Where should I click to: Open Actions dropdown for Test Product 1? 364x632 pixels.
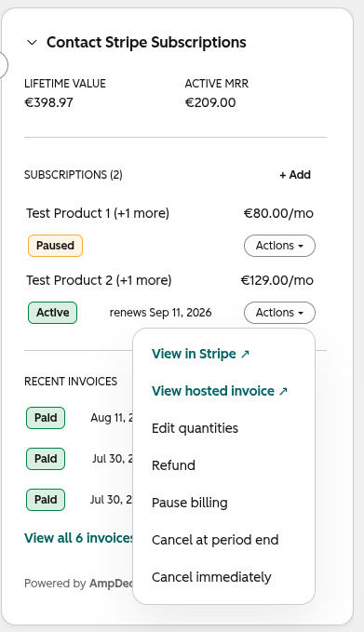point(279,246)
